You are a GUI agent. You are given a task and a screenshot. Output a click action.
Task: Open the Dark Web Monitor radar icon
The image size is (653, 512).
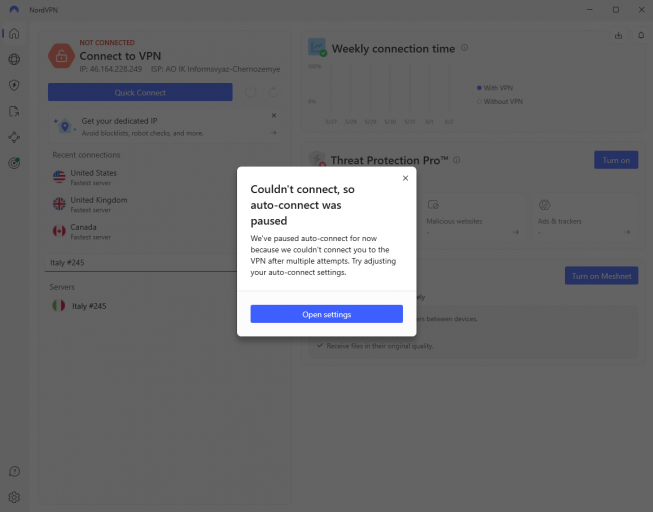pyautogui.click(x=14, y=163)
